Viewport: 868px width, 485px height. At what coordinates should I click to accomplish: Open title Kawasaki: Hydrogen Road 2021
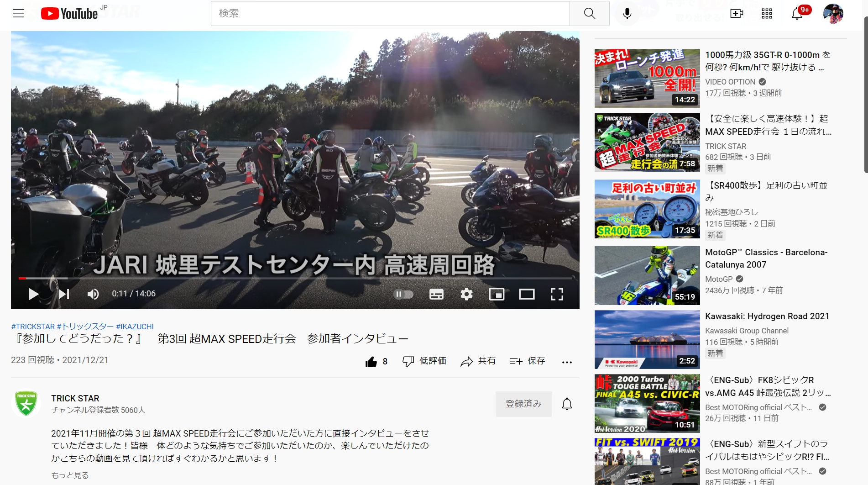point(767,316)
